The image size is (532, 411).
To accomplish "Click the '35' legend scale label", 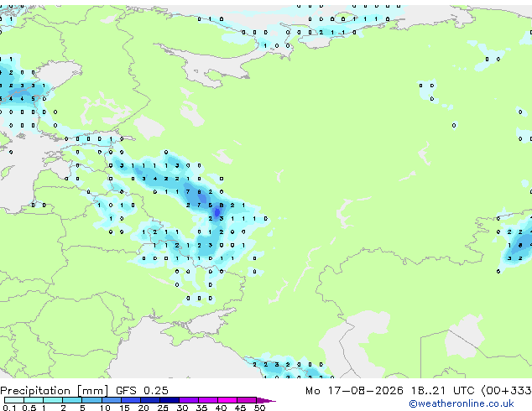I will [x=201, y=408].
